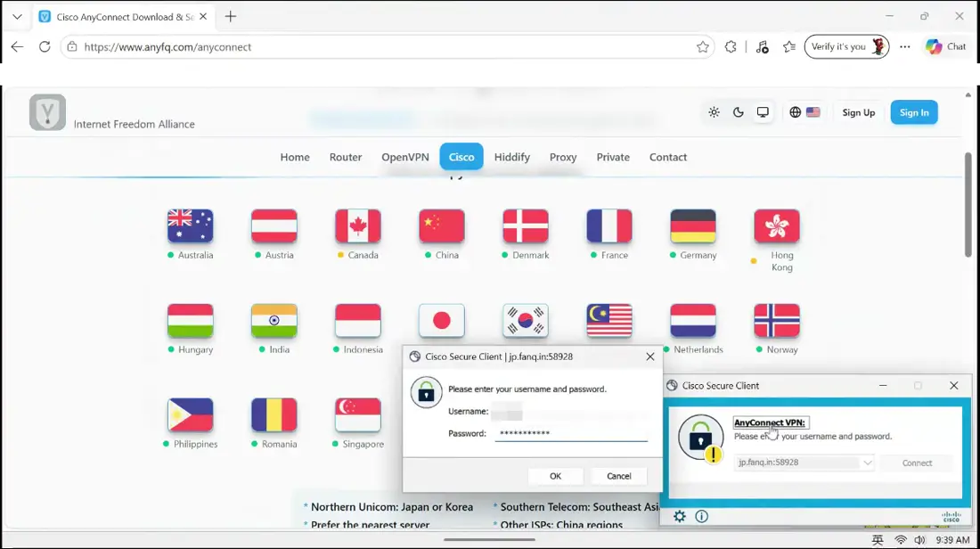
Task: Pick the Hong Kong flag server
Action: click(x=777, y=225)
